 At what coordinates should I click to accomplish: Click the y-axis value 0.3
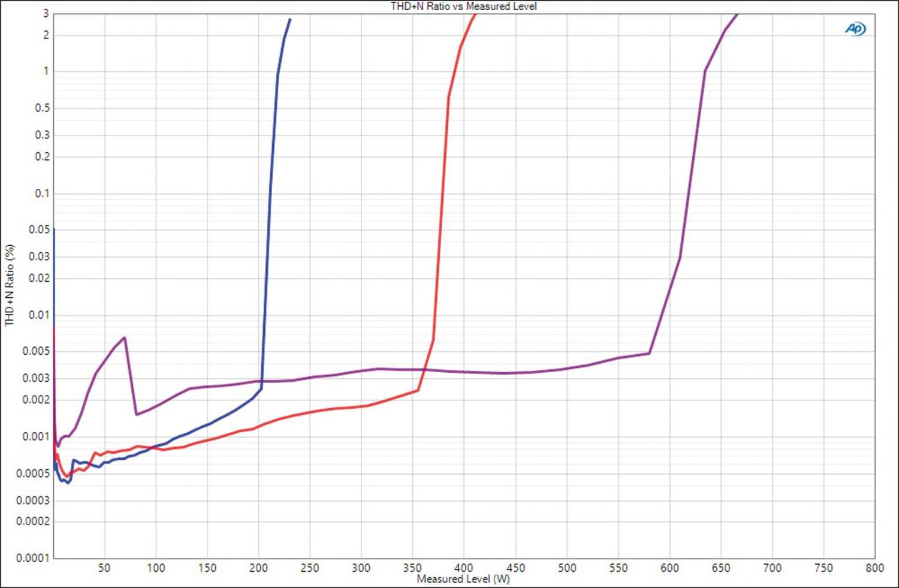(43, 135)
